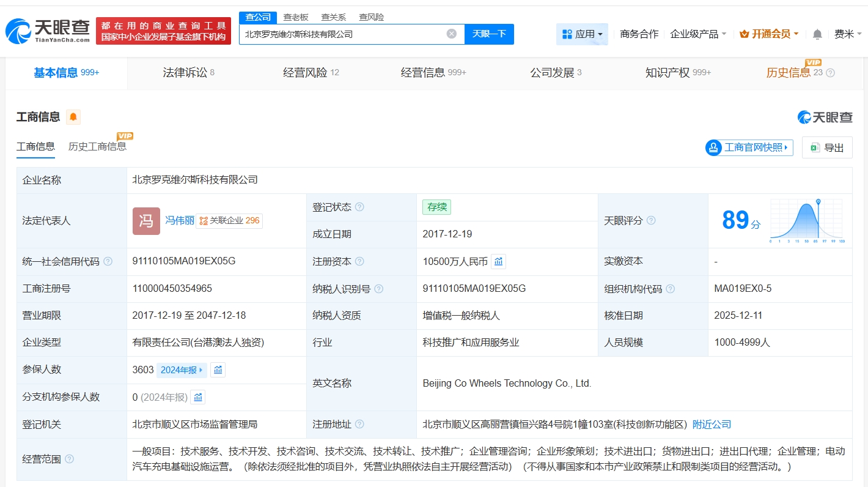Screen dimensions: 868x487
Task: Click help icon next to 统一社会信用代码
Action: 108,262
